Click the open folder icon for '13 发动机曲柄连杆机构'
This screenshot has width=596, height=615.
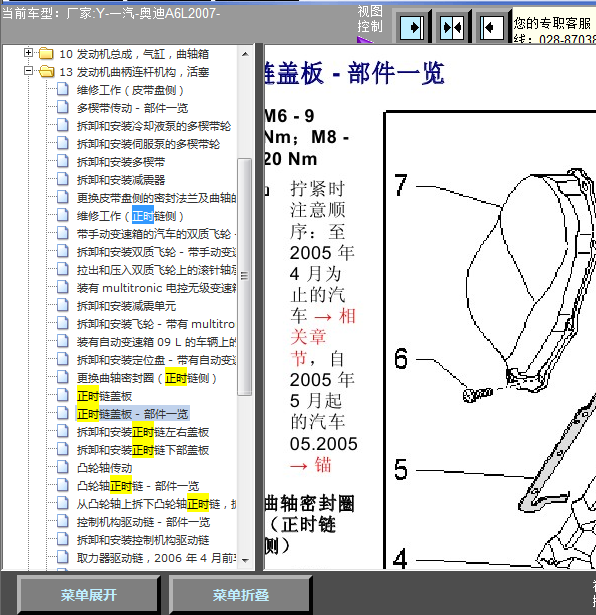47,71
